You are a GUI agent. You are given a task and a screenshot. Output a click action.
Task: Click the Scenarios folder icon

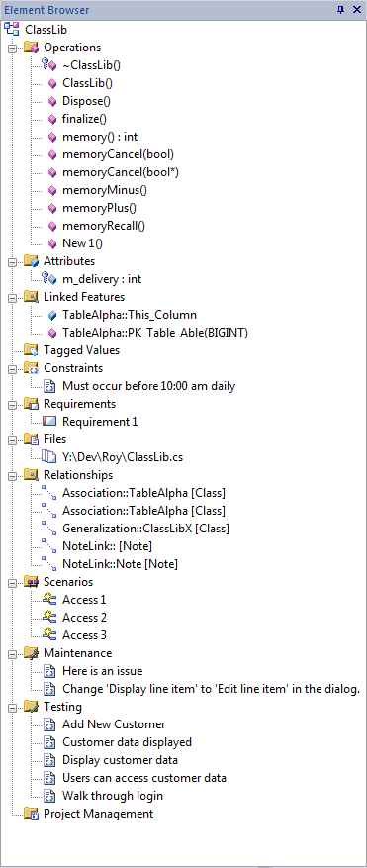31,582
